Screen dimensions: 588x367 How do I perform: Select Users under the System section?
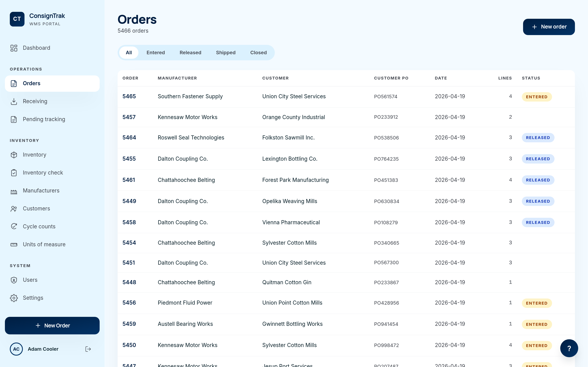coord(30,280)
